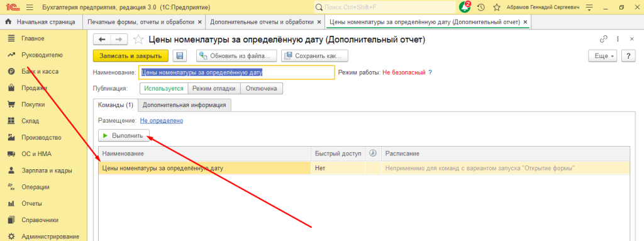
Task: Expand the Еще dropdown menu
Action: tap(602, 55)
